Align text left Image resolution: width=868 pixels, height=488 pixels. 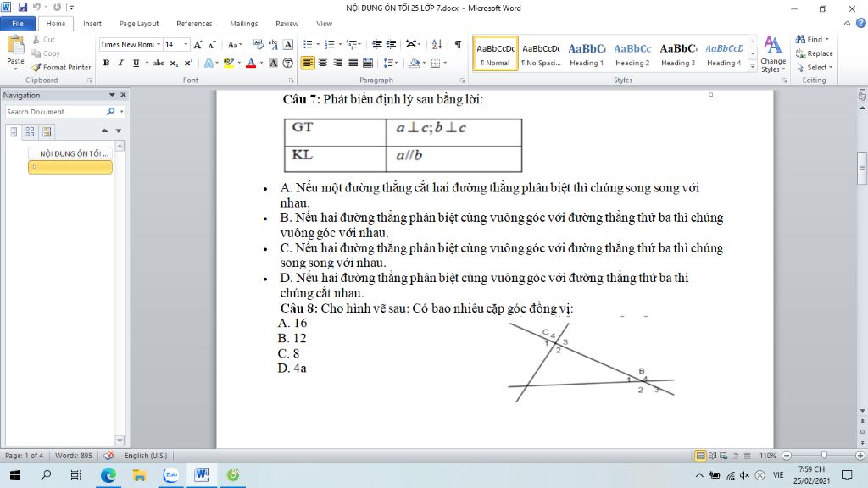308,63
